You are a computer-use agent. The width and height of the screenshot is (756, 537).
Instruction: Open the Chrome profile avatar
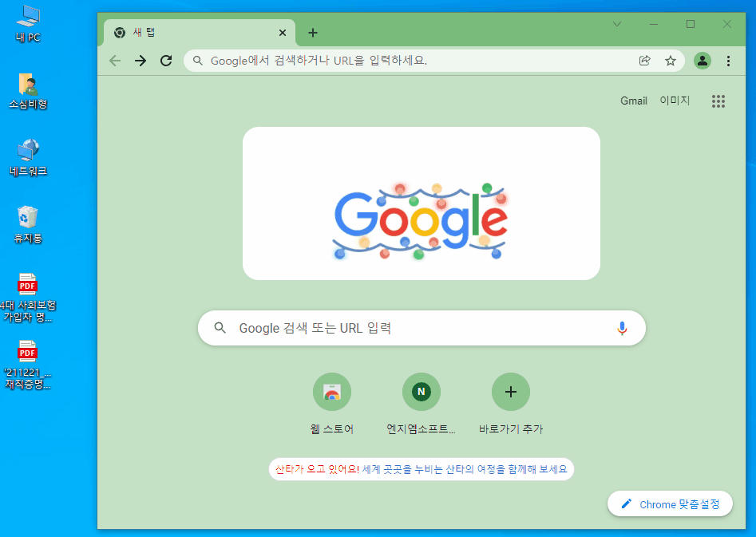pyautogui.click(x=703, y=61)
